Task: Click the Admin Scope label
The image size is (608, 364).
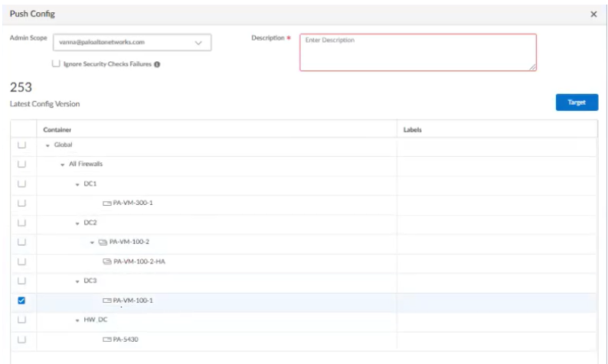Action: point(28,38)
